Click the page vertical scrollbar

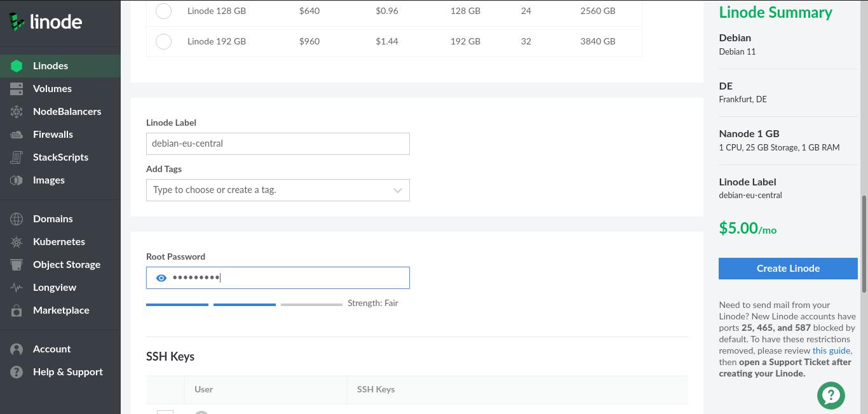point(864,244)
